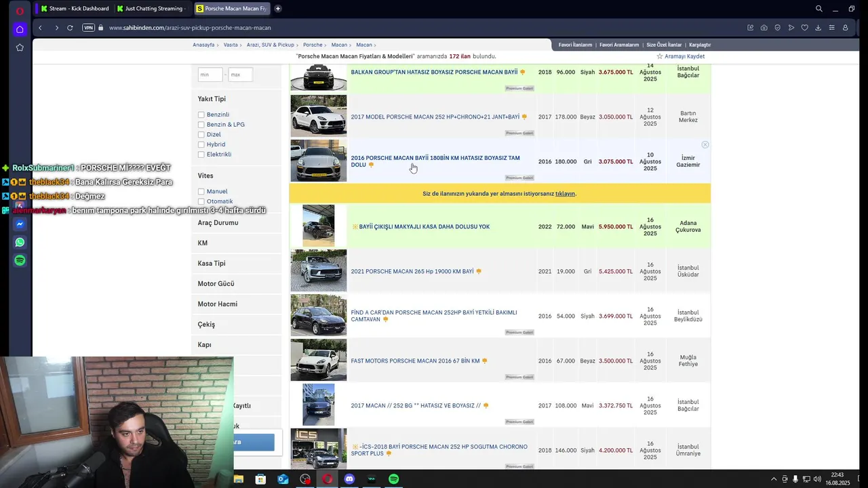Image resolution: width=868 pixels, height=488 pixels.
Task: Open the blue Adana Macan listing thumbnail
Action: coord(318,226)
